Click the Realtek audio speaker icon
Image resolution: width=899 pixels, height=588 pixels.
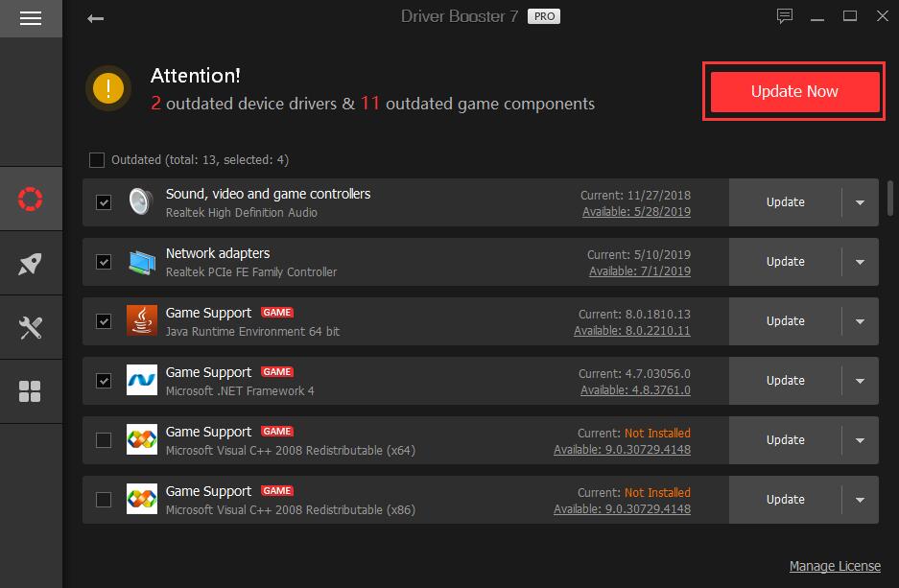click(141, 201)
